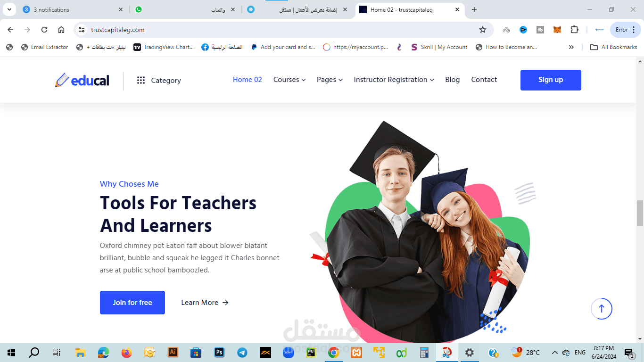Open the MetaMask fox extension
644x362 pixels.
click(x=557, y=30)
